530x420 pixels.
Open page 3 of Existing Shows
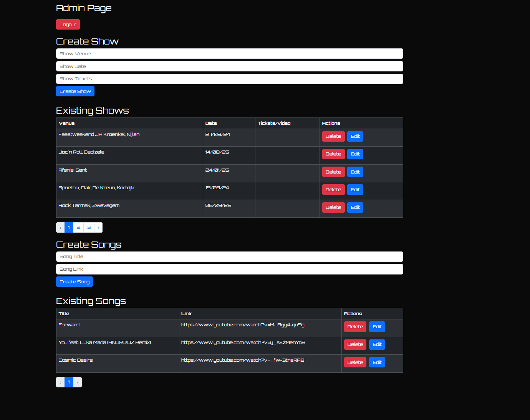[x=89, y=227]
